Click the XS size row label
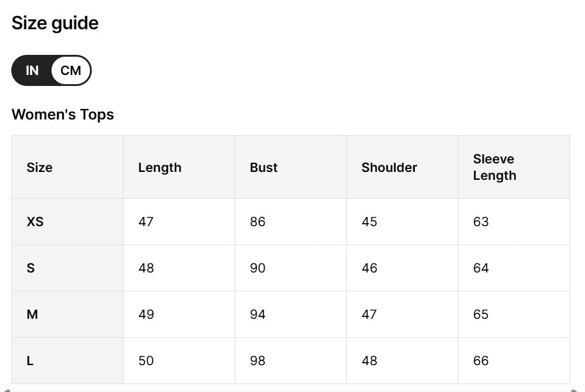Screen dimensions: 585x392 click(x=35, y=222)
